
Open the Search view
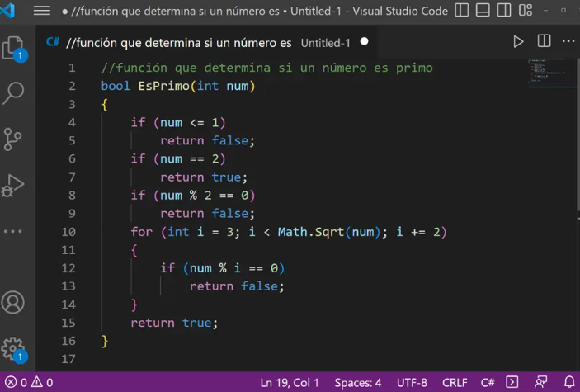tap(13, 93)
